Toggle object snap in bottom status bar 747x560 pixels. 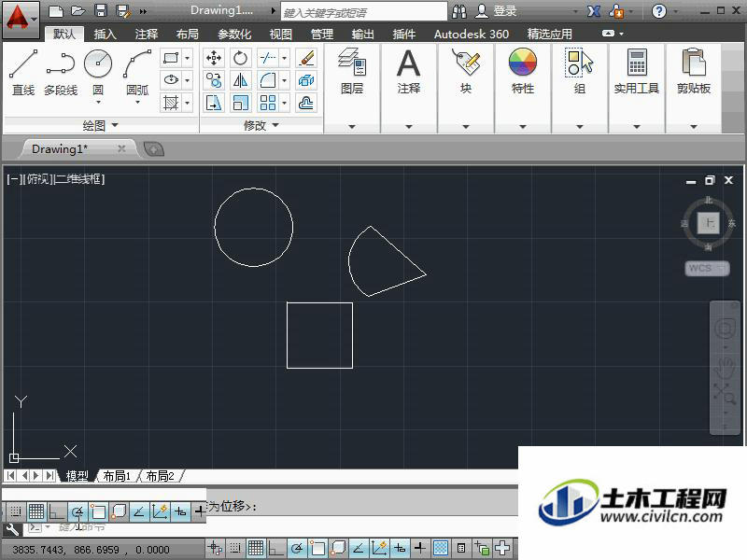(317, 548)
